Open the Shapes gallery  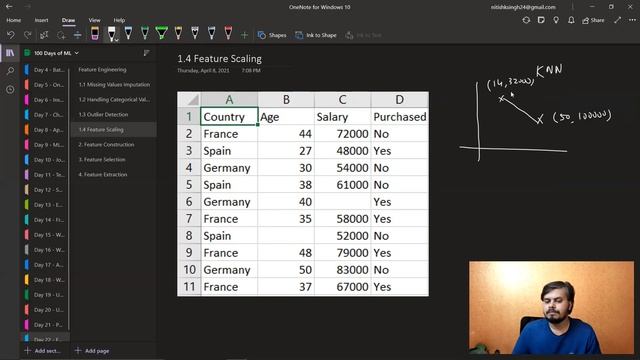(272, 36)
